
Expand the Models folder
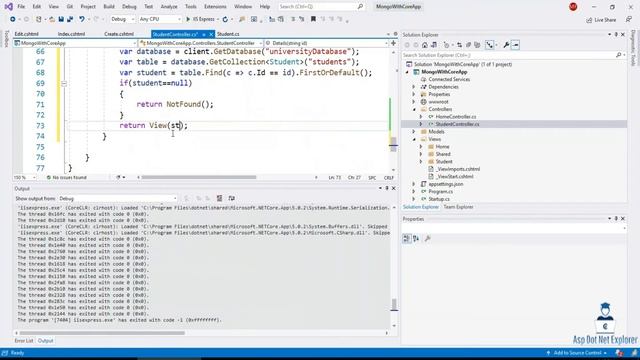point(413,132)
